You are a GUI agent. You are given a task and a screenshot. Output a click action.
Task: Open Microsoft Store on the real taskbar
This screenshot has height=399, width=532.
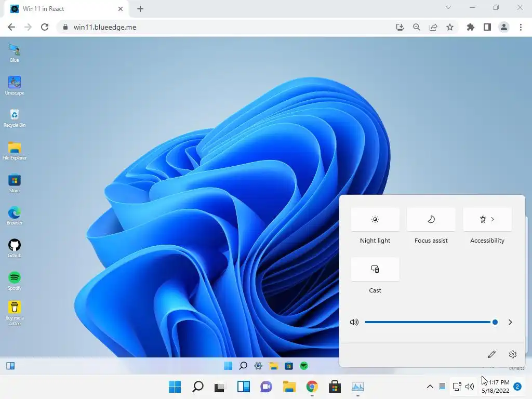coord(335,387)
